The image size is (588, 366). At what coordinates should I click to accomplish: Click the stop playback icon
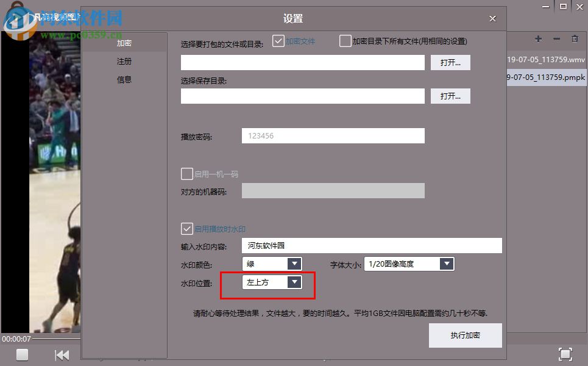tap(22, 354)
